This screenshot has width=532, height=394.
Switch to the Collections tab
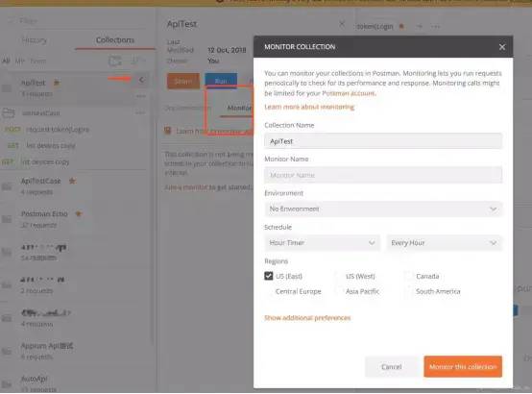click(x=115, y=40)
